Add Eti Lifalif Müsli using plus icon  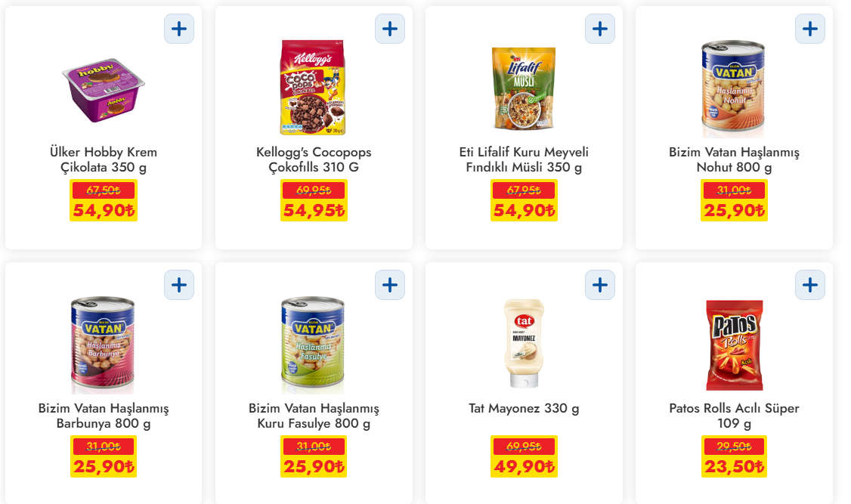pos(600,29)
